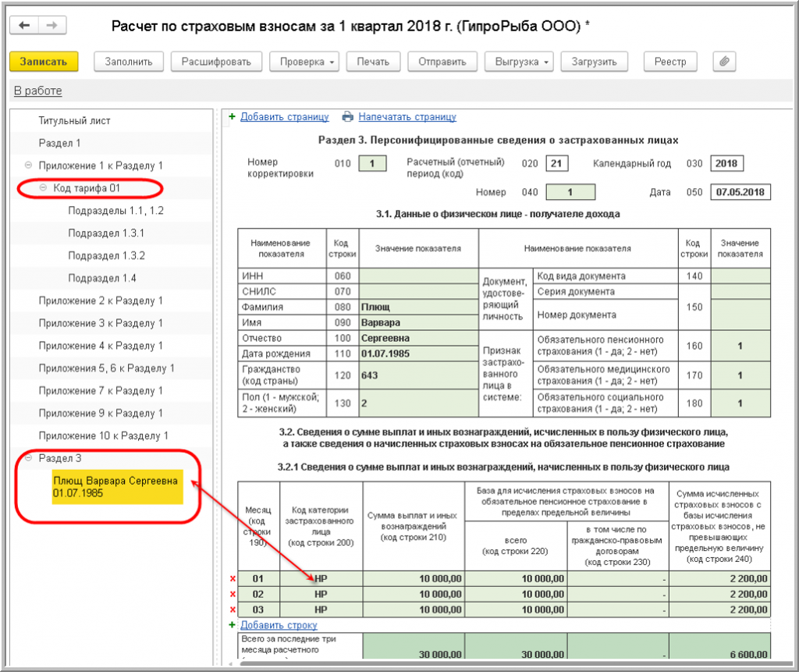Click the Расшифровать button
799x672 pixels.
tap(216, 62)
